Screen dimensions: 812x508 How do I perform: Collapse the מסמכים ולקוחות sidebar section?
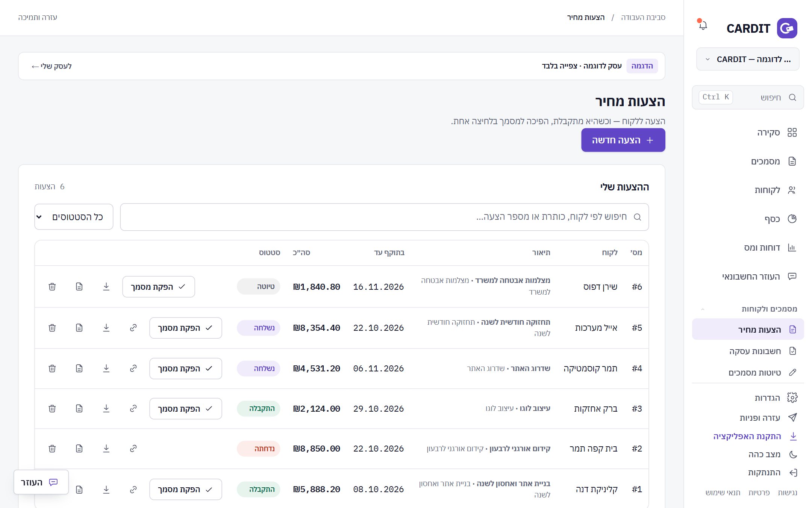coord(748,309)
